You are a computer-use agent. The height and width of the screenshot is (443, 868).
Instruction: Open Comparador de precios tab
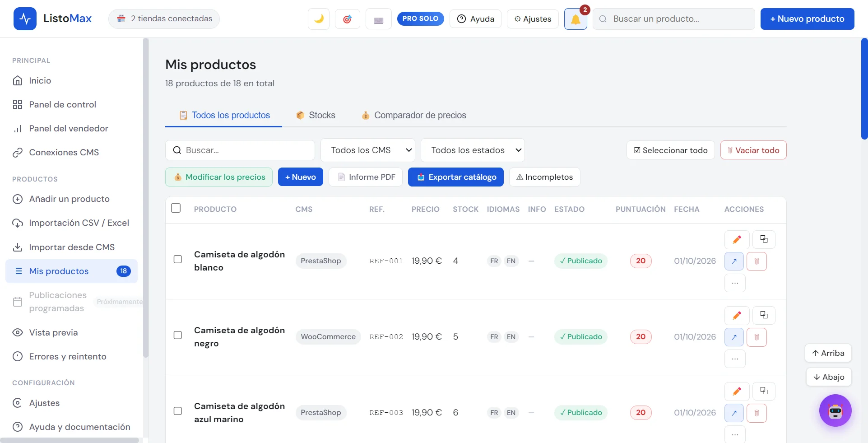coord(413,115)
